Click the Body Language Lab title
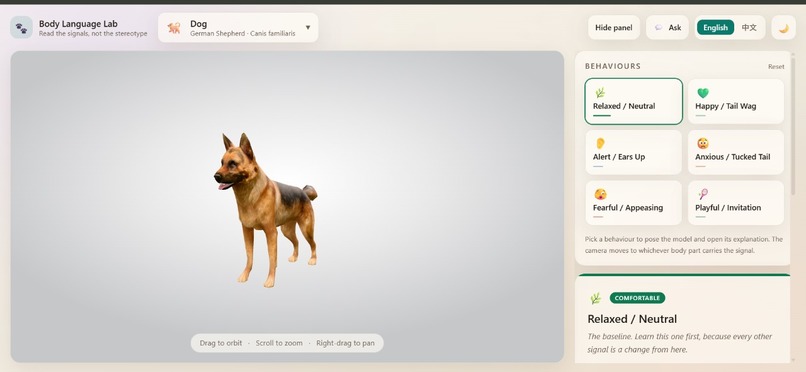The height and width of the screenshot is (372, 806). 78,24
